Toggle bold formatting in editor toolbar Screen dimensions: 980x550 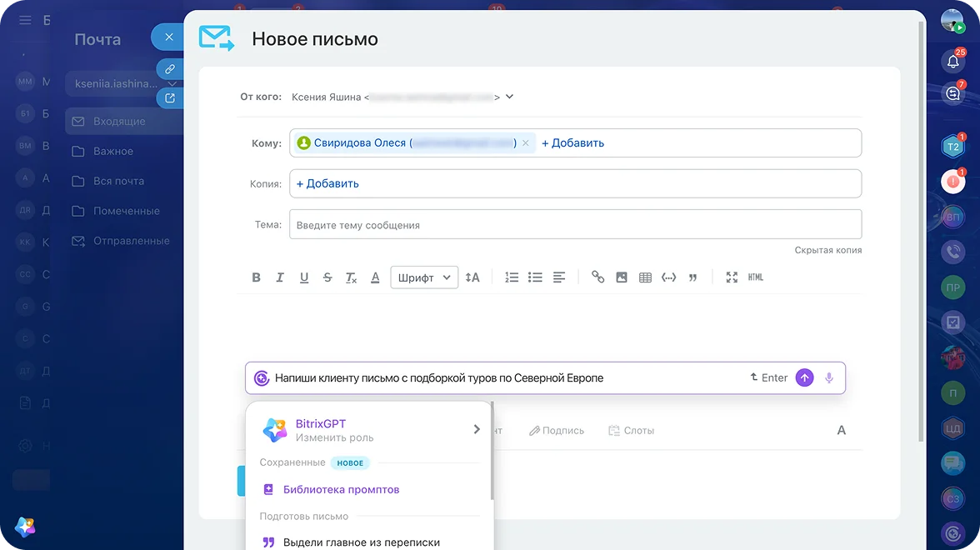tap(257, 277)
